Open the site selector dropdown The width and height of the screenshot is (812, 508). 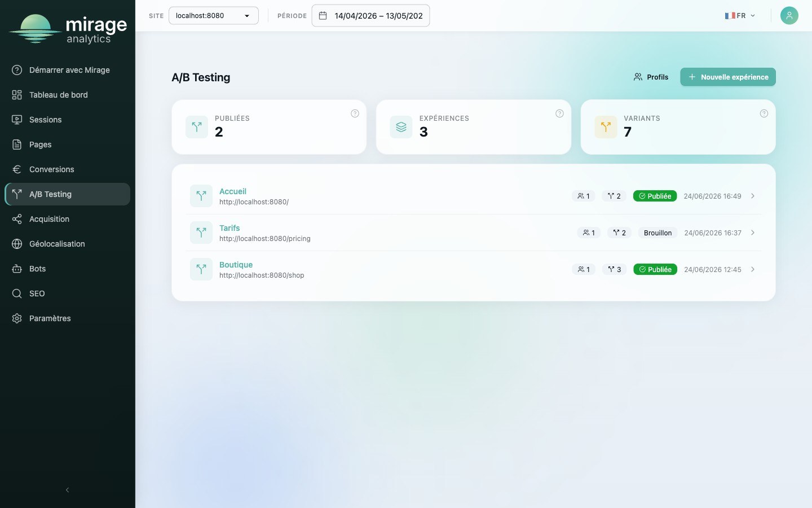pos(214,16)
